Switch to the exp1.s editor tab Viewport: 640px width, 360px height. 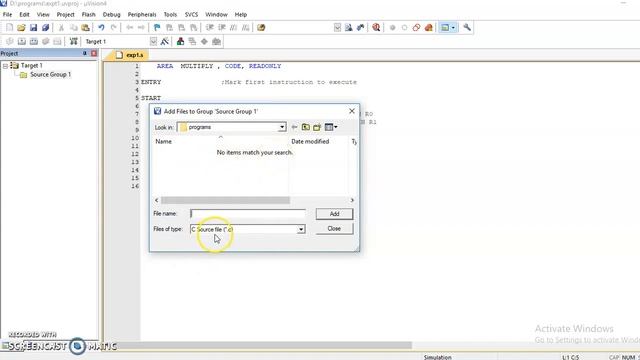[x=130, y=55]
